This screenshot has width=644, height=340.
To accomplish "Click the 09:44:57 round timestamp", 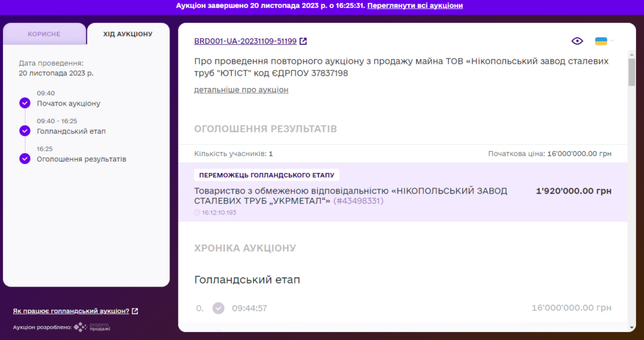I will [249, 308].
